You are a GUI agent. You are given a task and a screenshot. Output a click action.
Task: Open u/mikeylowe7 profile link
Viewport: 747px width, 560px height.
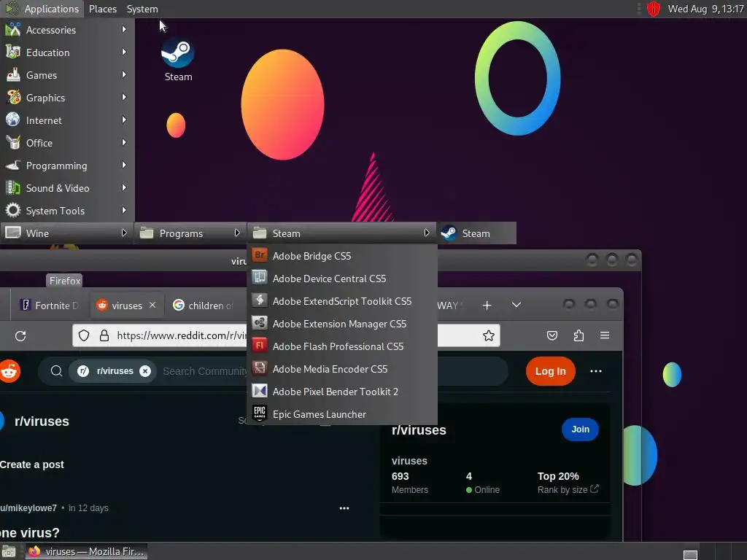pos(28,508)
